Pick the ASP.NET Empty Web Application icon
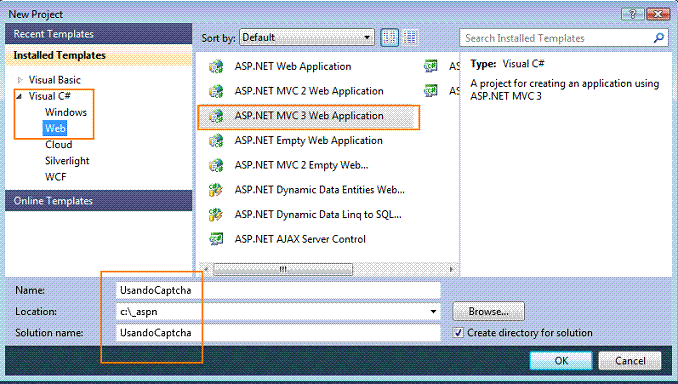The height and width of the screenshot is (384, 678). pos(216,141)
